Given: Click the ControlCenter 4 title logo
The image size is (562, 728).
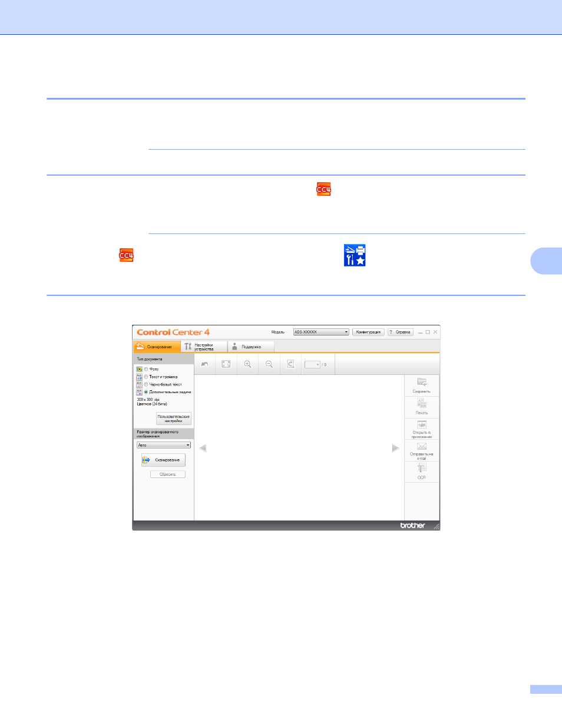Looking at the screenshot, I should point(173,332).
